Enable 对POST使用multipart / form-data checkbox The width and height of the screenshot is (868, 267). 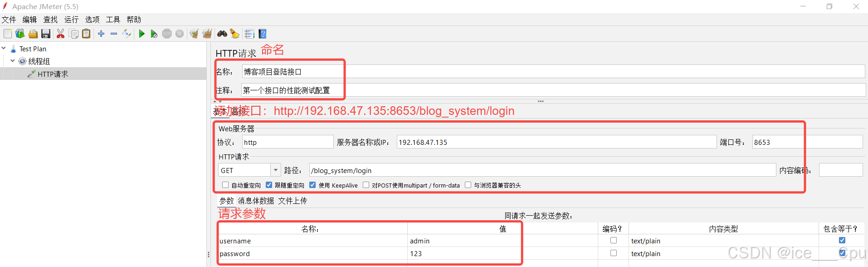(366, 185)
